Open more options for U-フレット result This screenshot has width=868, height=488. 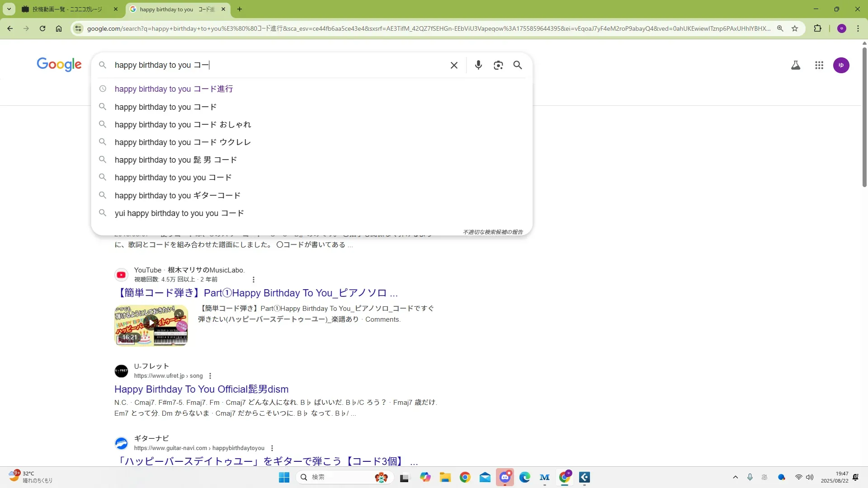pos(210,376)
